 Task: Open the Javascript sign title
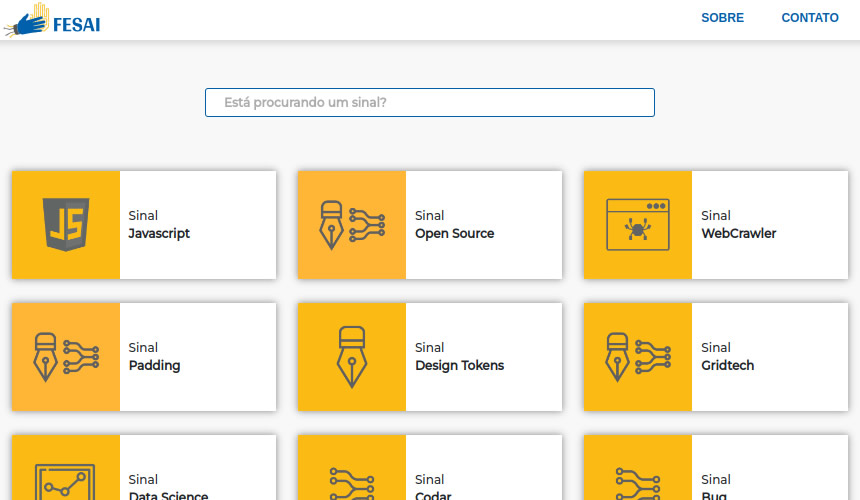159,234
